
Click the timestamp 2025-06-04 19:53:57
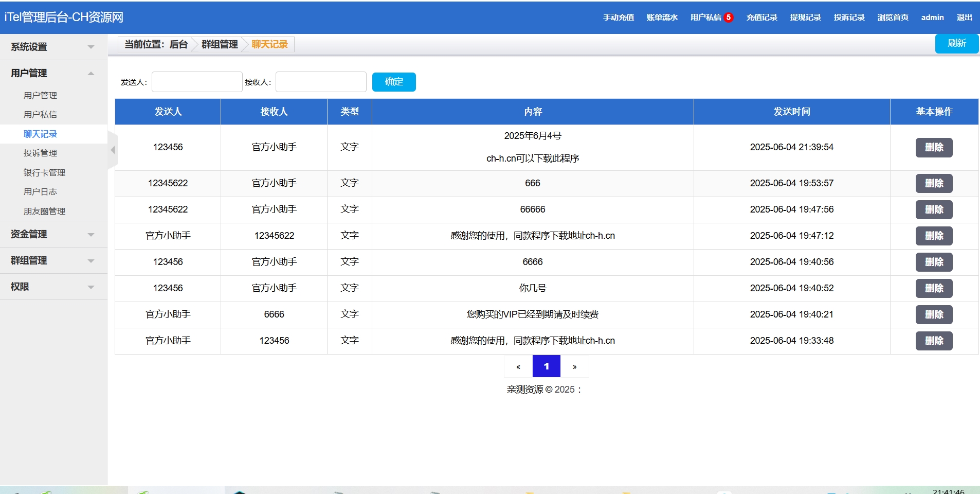point(792,183)
